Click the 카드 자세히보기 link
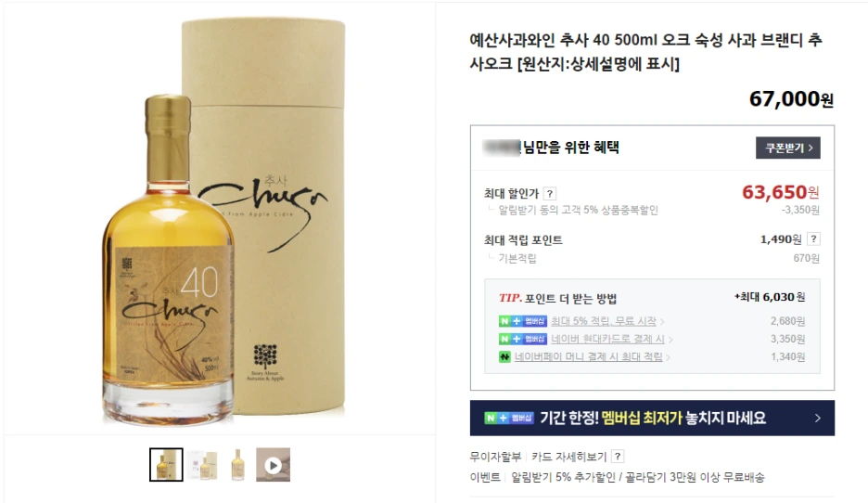Viewport: 868px width, 503px height. click(x=569, y=457)
